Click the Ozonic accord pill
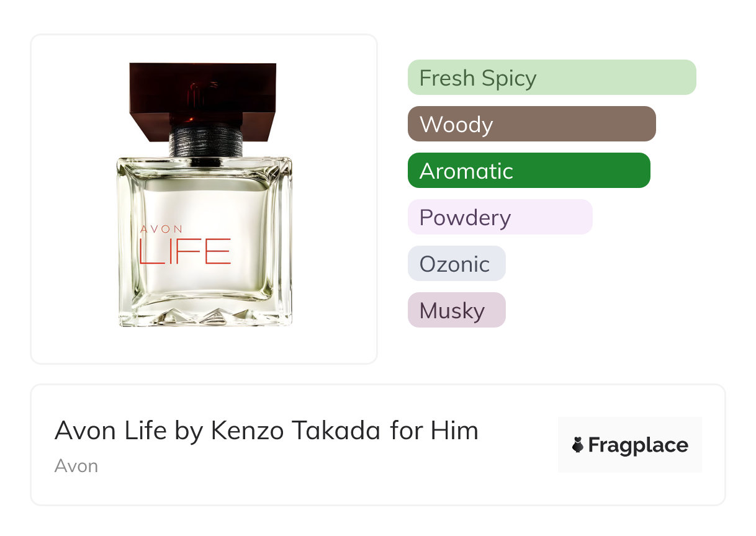 pos(456,264)
